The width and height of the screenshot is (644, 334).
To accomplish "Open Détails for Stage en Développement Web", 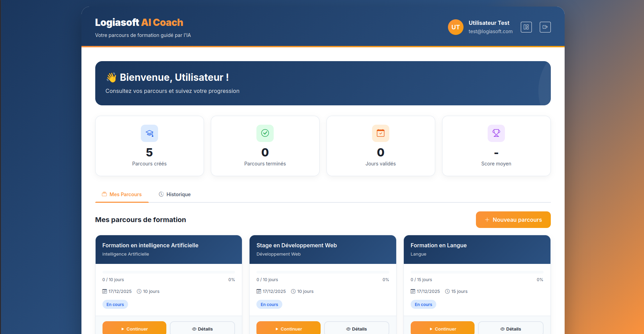I will pyautogui.click(x=357, y=329).
